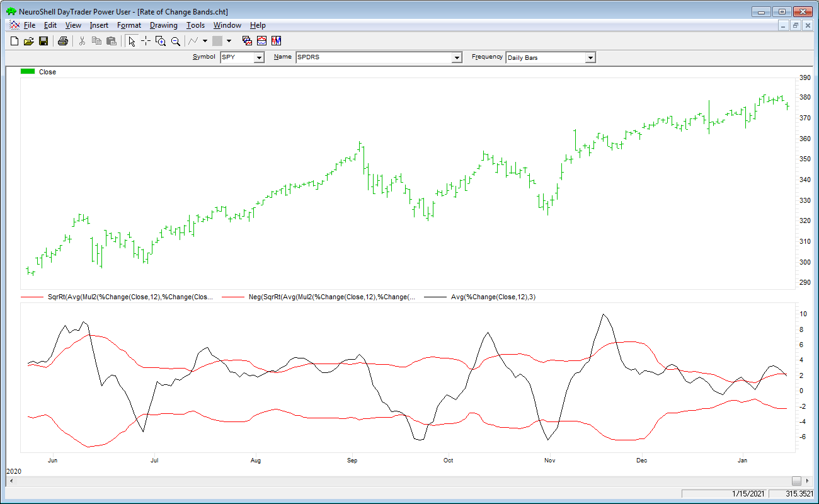
Task: Click the horizontal scrollbar thumb
Action: 796,481
